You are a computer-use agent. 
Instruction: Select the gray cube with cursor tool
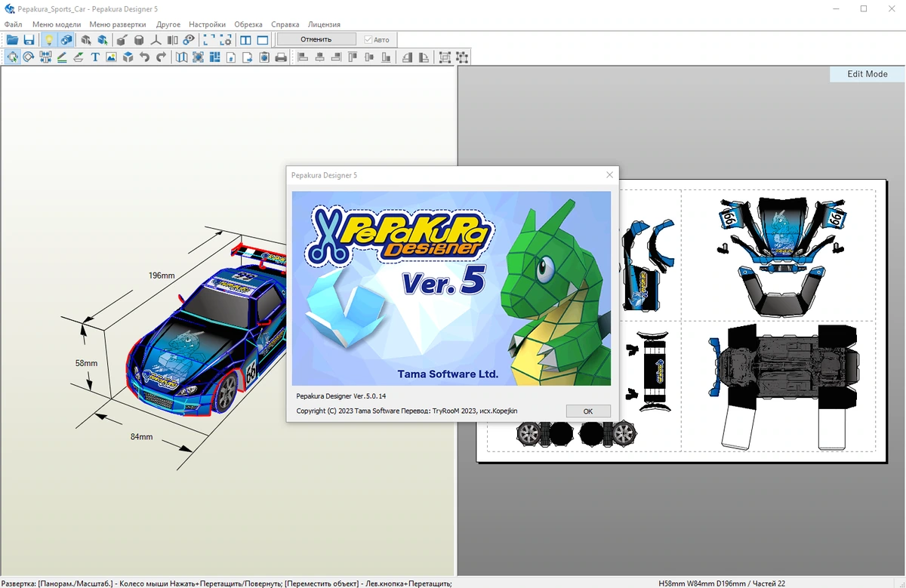pyautogui.click(x=86, y=39)
